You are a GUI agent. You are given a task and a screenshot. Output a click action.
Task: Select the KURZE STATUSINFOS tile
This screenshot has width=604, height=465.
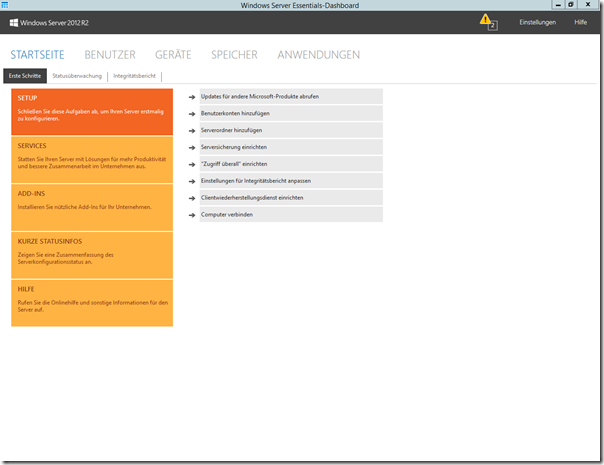(x=92, y=255)
